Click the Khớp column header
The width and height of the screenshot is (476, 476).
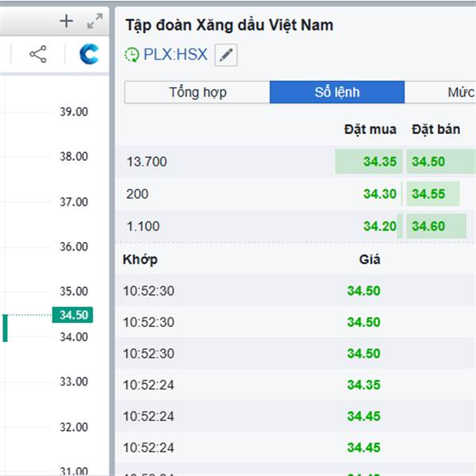pyautogui.click(x=140, y=259)
